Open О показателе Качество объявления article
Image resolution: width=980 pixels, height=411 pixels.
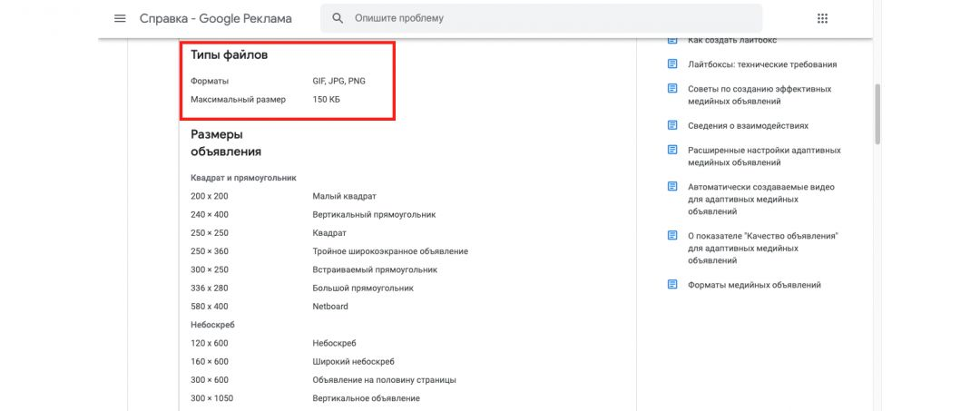pyautogui.click(x=762, y=248)
